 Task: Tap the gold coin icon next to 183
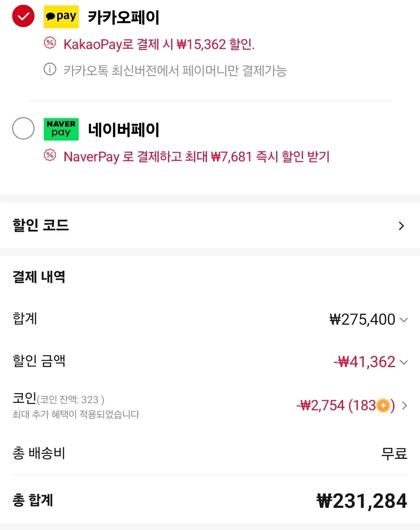[383, 406]
